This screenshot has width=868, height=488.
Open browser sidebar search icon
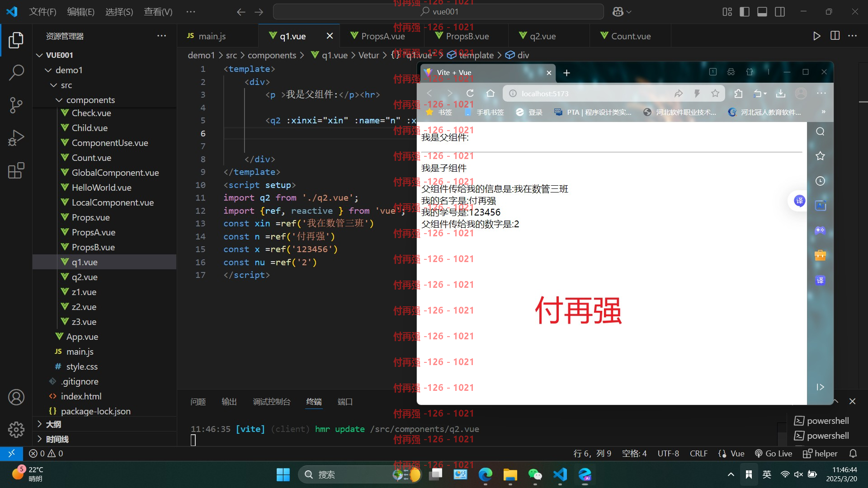820,131
